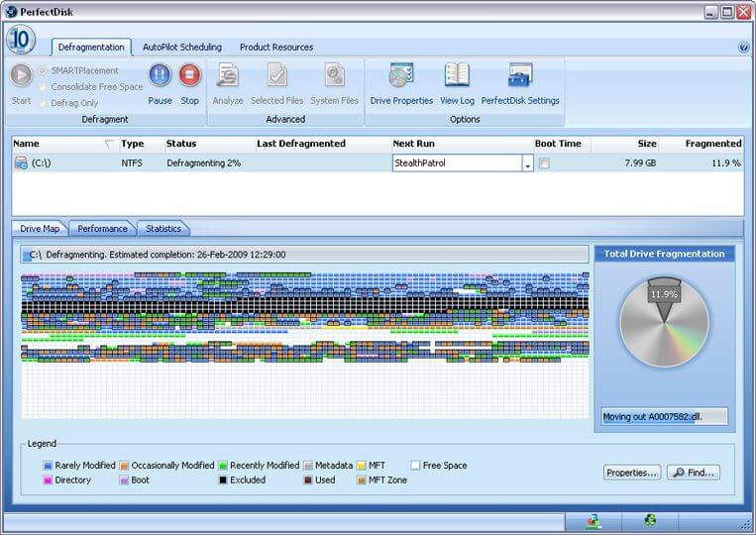Click the Name column sort arrow
756x535 pixels.
pyautogui.click(x=109, y=145)
